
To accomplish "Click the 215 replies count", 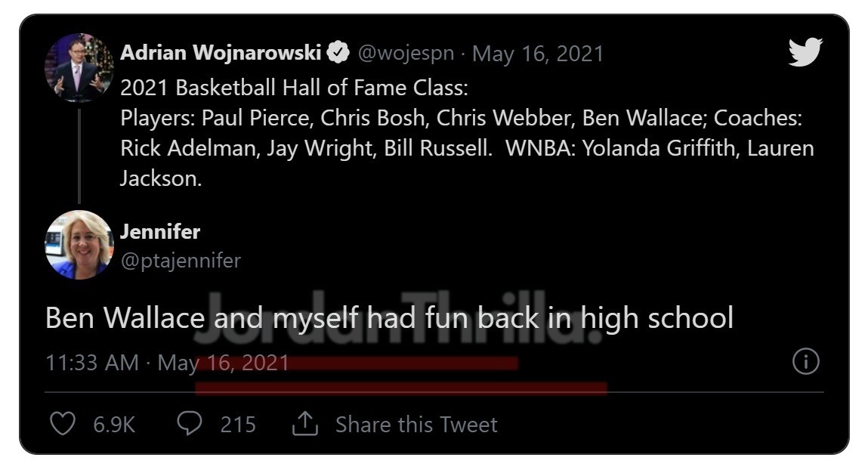I will tap(238, 425).
